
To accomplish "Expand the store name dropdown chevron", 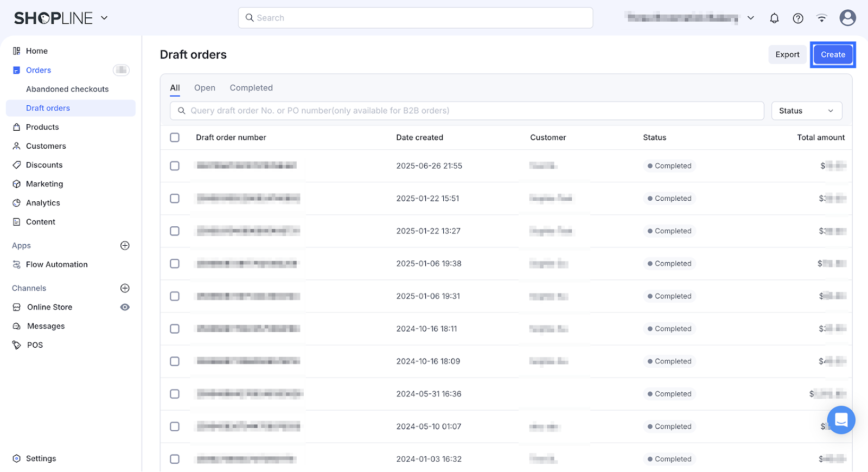I will coord(751,18).
